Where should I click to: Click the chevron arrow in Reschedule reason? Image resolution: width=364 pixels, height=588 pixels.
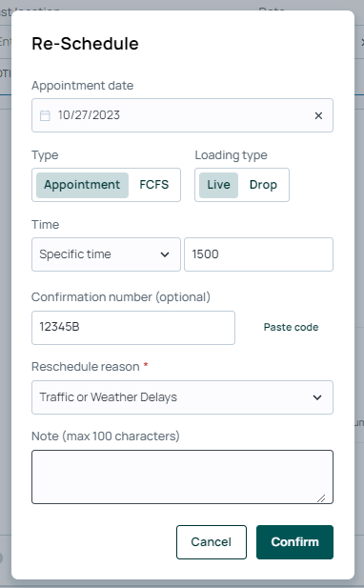pyautogui.click(x=317, y=397)
